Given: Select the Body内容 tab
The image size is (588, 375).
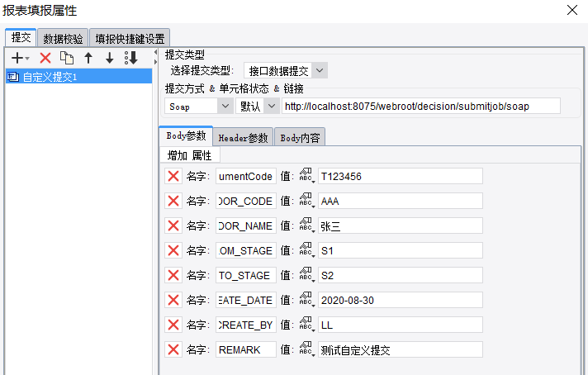Looking at the screenshot, I should click(300, 137).
